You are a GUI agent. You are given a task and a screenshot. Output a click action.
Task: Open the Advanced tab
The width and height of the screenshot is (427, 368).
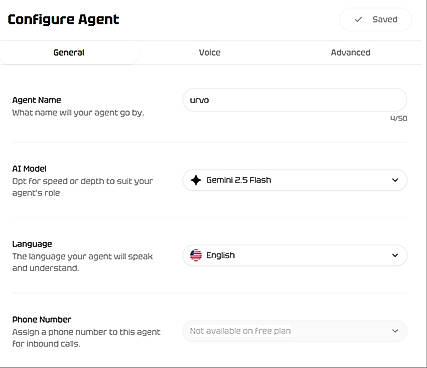350,52
